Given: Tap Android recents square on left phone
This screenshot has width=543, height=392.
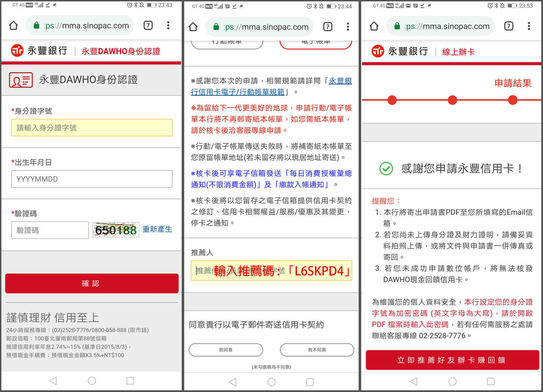Looking at the screenshot, I should coord(130,380).
